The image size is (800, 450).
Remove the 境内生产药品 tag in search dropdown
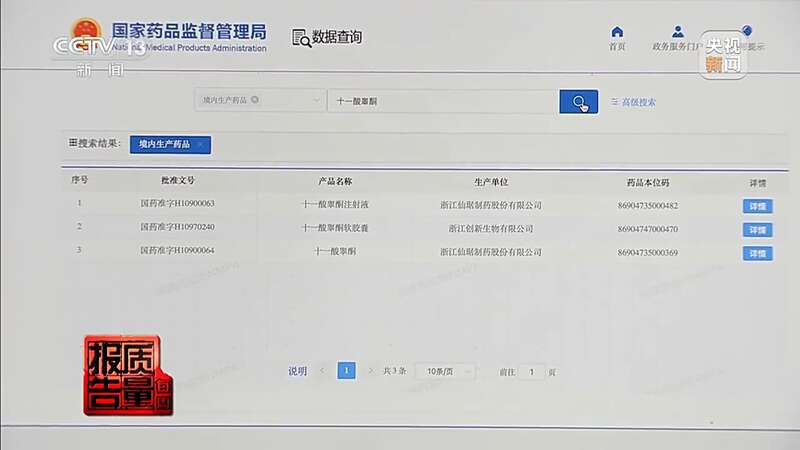(255, 100)
